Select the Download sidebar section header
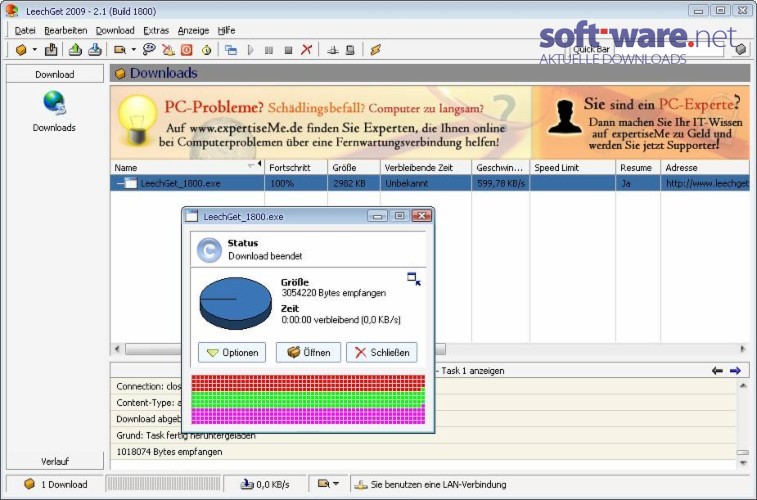757x500 pixels. (x=55, y=74)
